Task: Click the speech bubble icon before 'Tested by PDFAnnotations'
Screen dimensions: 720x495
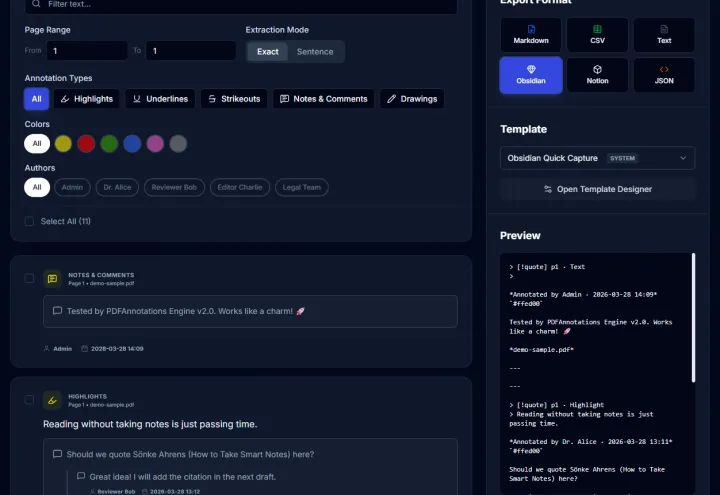Action: pyautogui.click(x=57, y=311)
